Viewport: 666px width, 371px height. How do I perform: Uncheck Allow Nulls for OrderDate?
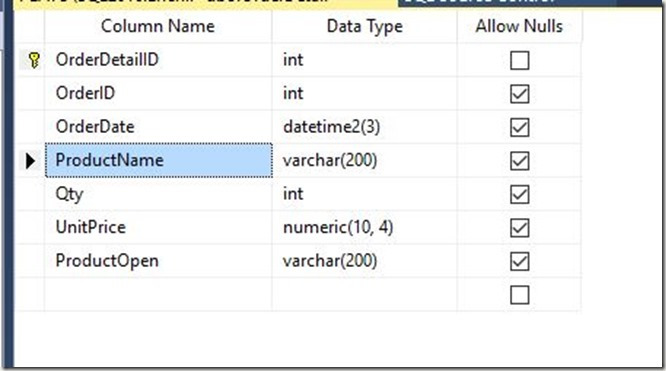pos(519,127)
